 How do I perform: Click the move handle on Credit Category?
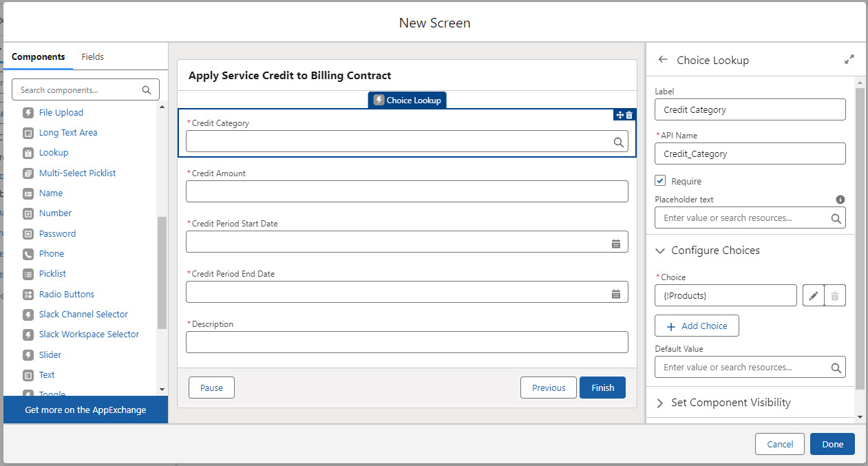pyautogui.click(x=620, y=115)
